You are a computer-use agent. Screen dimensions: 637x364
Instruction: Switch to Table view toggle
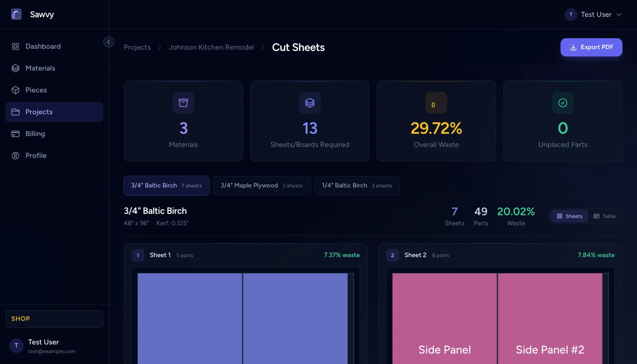pos(604,216)
